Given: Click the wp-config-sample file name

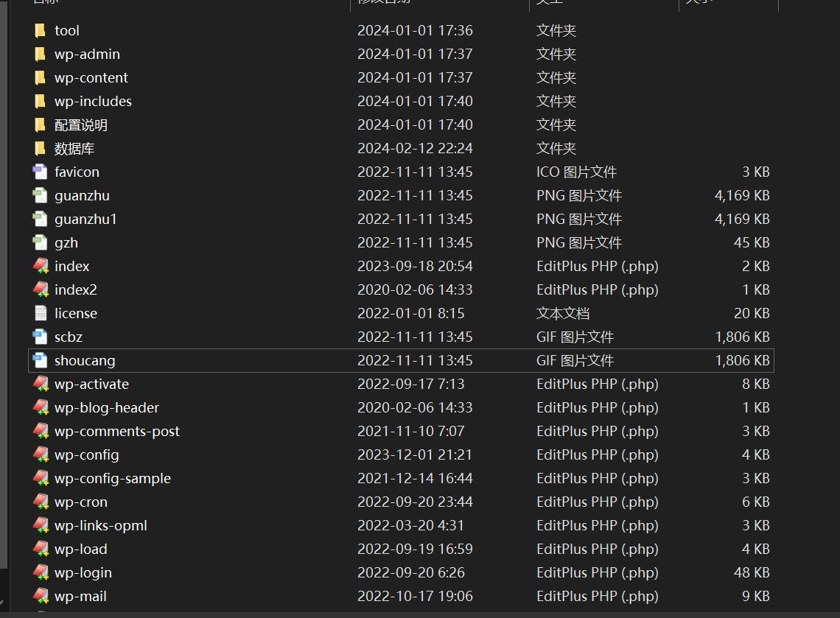Looking at the screenshot, I should (112, 478).
